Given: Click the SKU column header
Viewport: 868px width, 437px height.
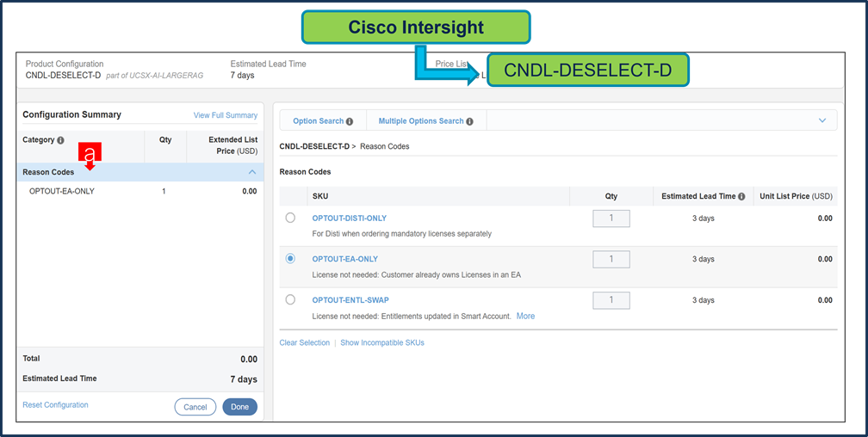Looking at the screenshot, I should [320, 196].
